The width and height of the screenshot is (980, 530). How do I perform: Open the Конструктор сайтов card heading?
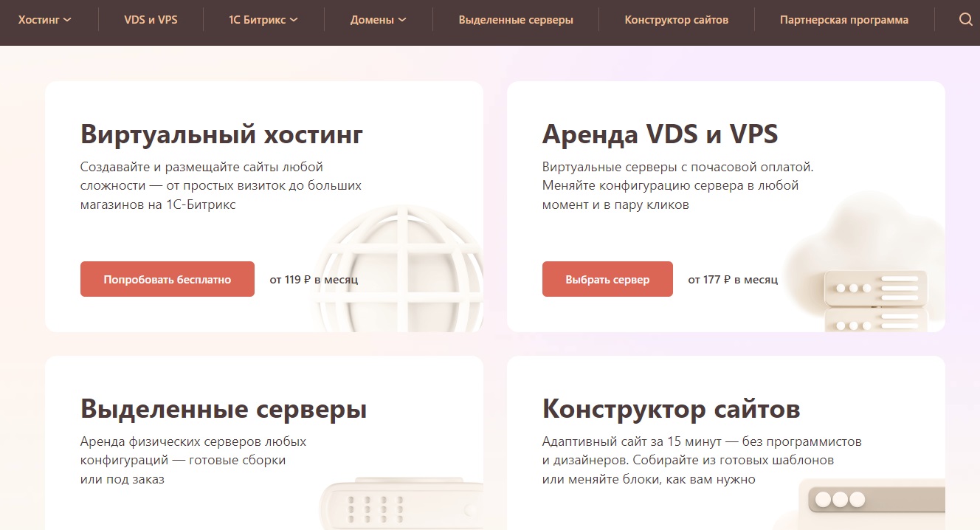click(672, 408)
